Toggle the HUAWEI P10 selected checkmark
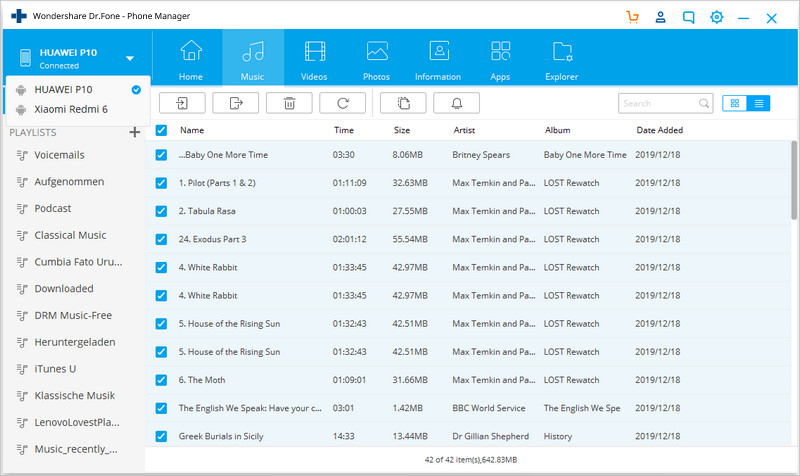Screen dimensions: 800x476 pos(136,90)
